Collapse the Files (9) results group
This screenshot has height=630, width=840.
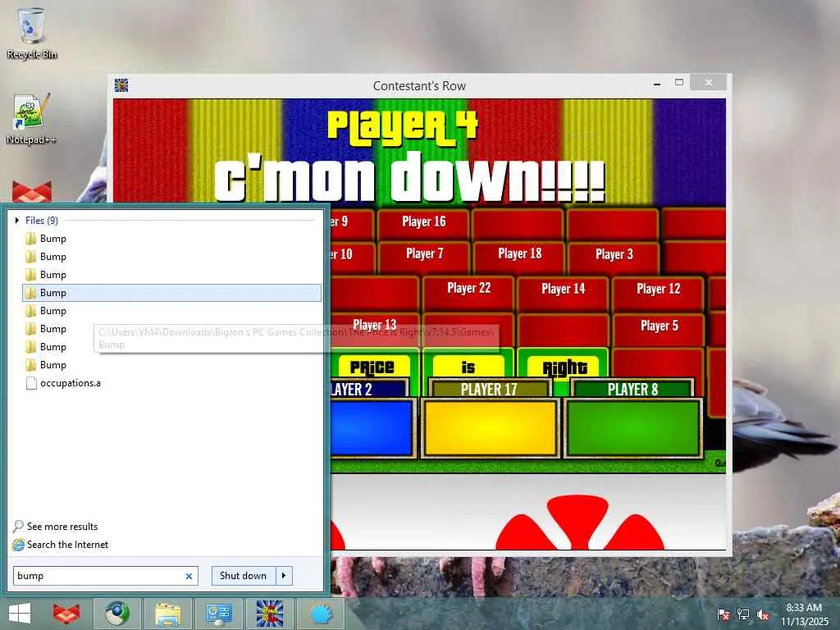(x=17, y=220)
